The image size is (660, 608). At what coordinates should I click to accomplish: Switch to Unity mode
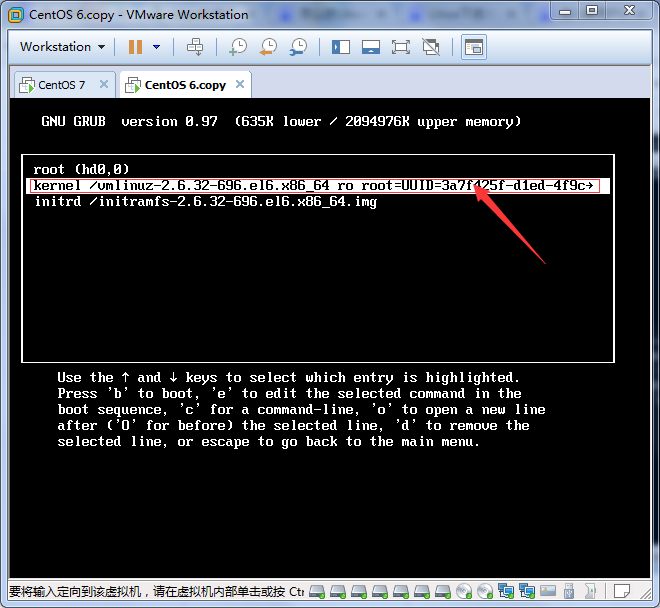click(431, 47)
